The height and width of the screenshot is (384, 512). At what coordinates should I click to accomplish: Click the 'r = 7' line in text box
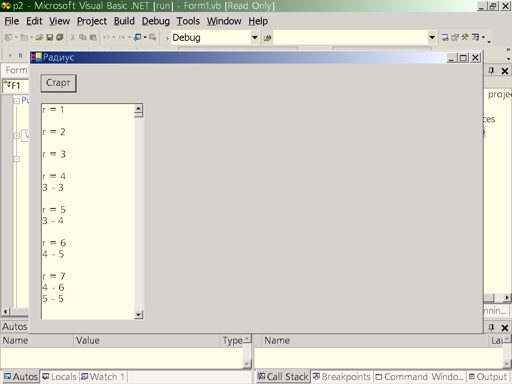coord(54,276)
